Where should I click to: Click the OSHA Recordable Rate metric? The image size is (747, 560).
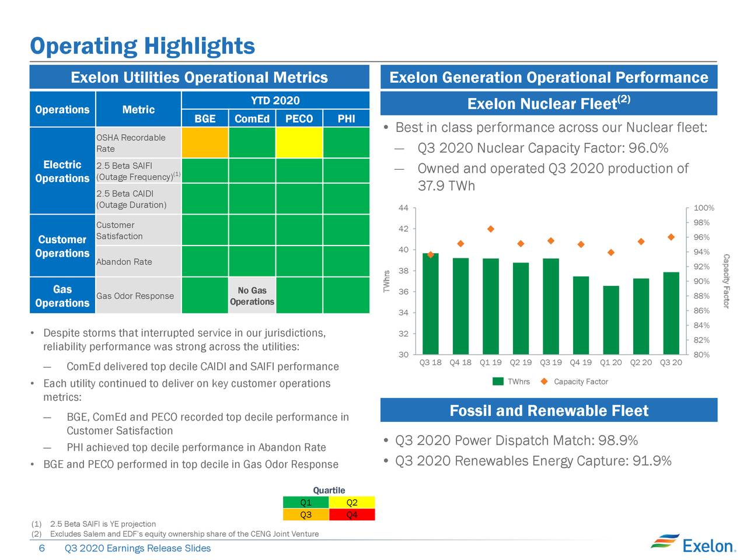(x=138, y=143)
